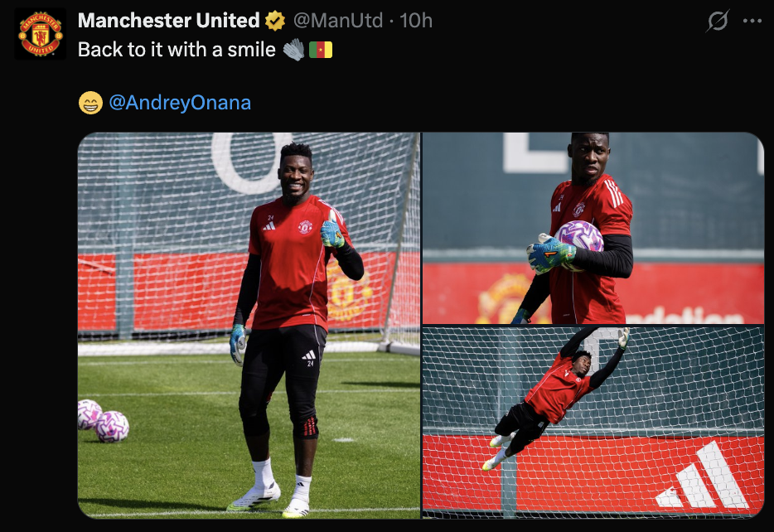The image size is (774, 532).
Task: Click the purple ball in keeper's arms
Action: 579,239
